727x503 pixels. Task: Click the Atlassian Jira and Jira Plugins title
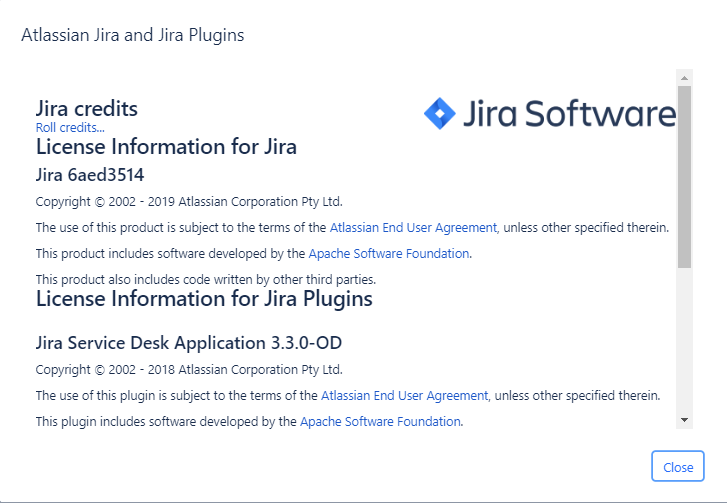pyautogui.click(x=133, y=35)
